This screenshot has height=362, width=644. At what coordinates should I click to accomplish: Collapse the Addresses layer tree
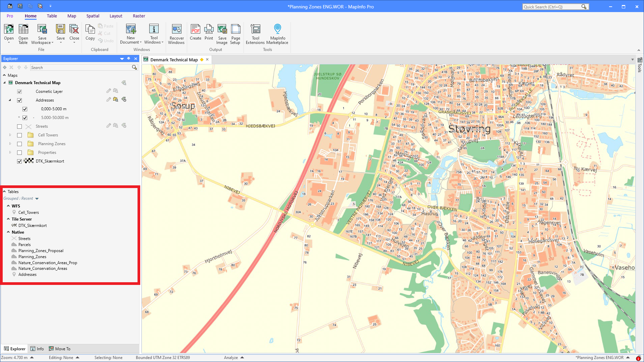(10, 100)
